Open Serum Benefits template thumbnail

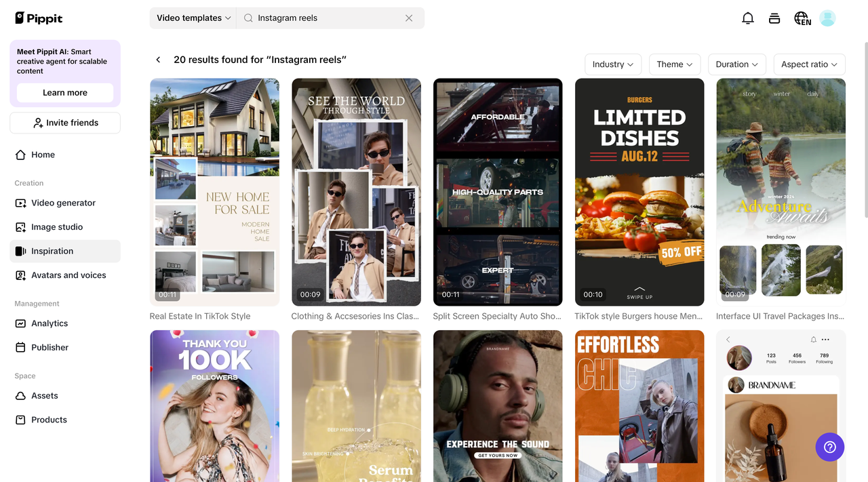click(356, 406)
